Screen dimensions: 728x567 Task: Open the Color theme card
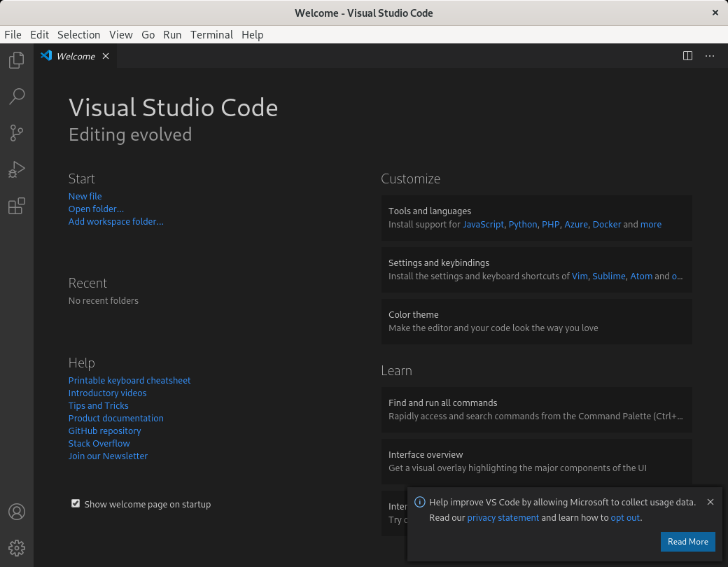pos(537,321)
